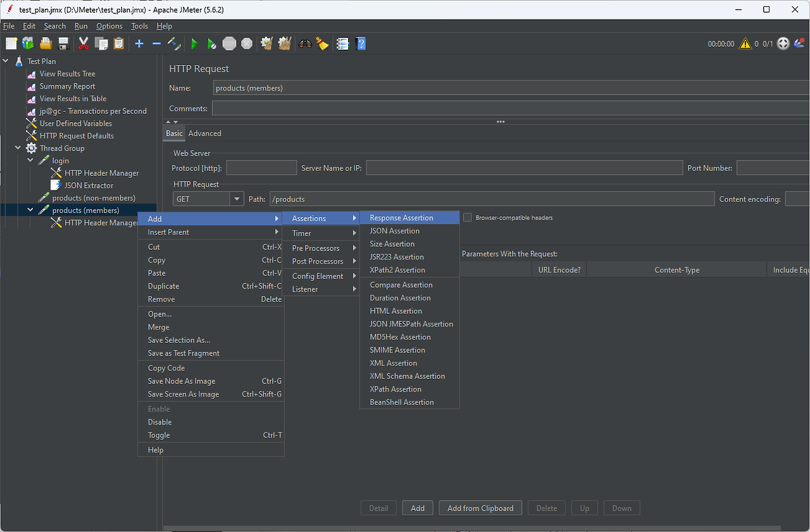Click the Search binoculars icon

[305, 44]
